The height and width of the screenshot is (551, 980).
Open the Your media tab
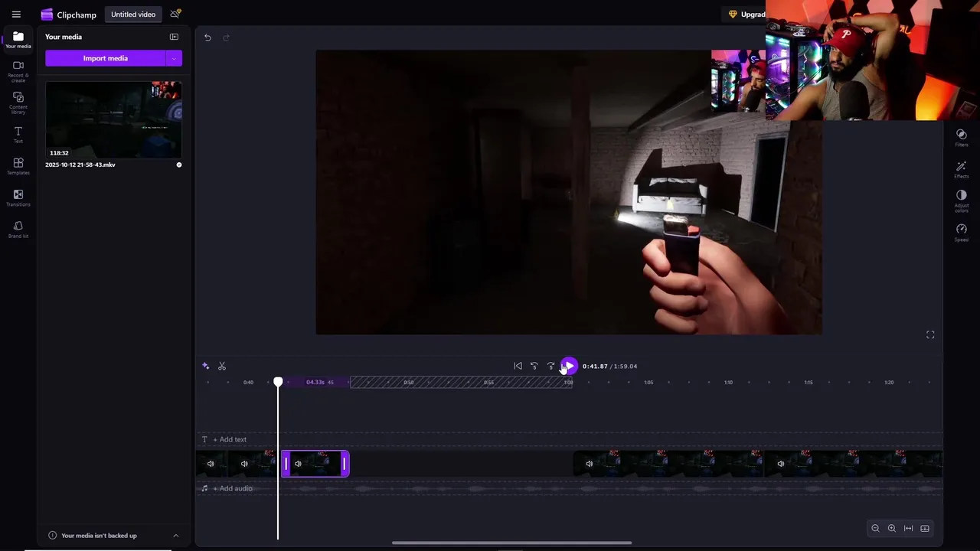point(18,40)
